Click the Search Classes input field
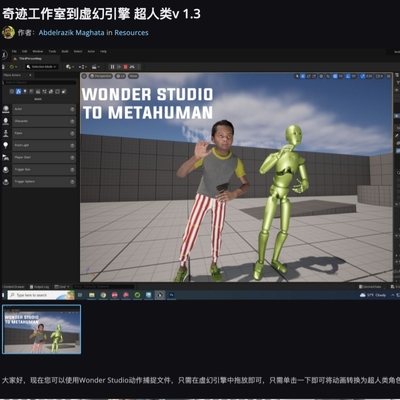 pos(40,82)
